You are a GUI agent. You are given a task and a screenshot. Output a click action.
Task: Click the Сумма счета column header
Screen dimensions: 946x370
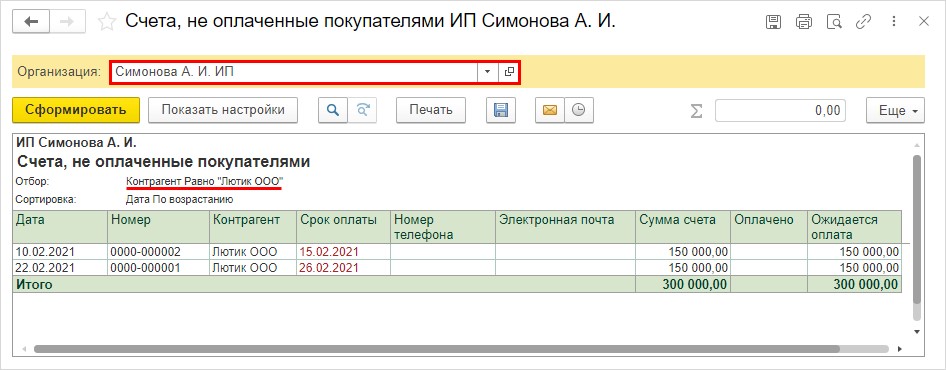click(682, 227)
